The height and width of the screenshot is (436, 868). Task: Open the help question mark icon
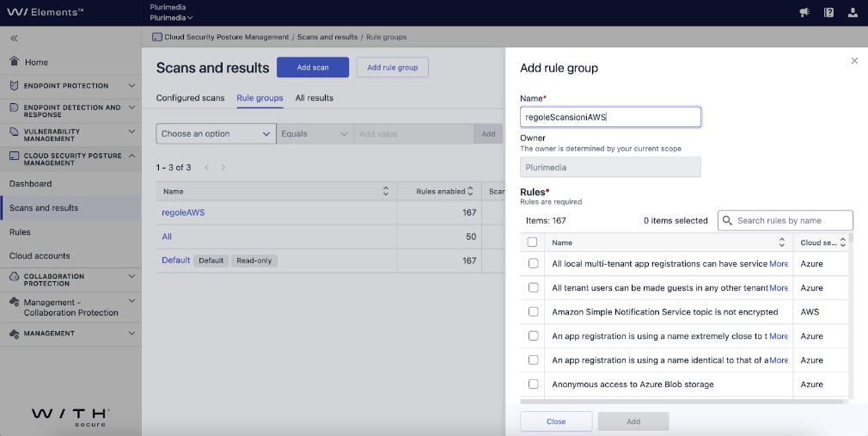click(828, 12)
